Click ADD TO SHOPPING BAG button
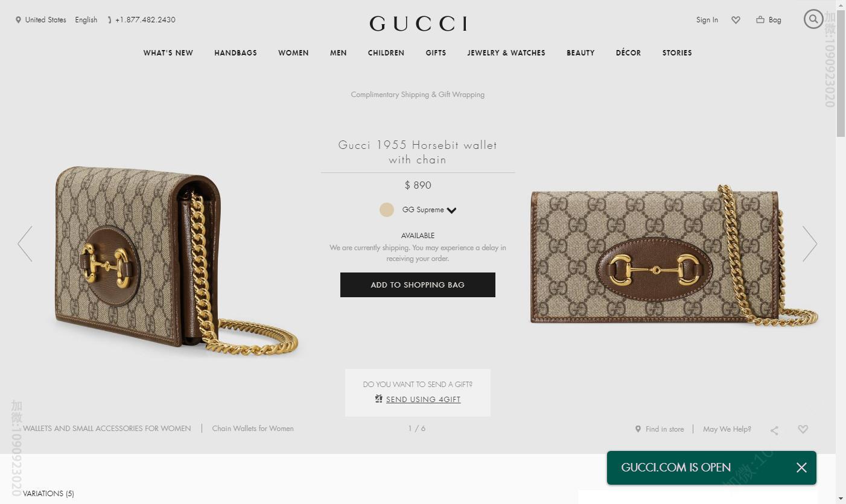This screenshot has height=504, width=846. pyautogui.click(x=418, y=285)
